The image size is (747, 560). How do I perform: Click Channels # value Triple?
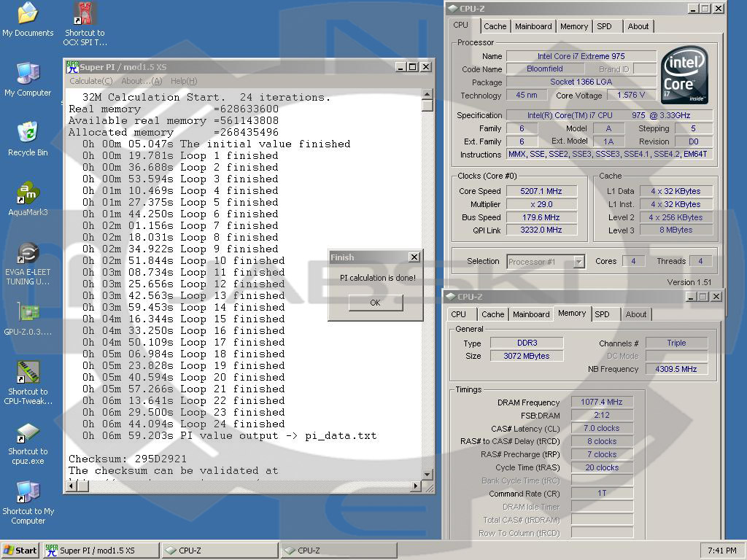point(676,343)
